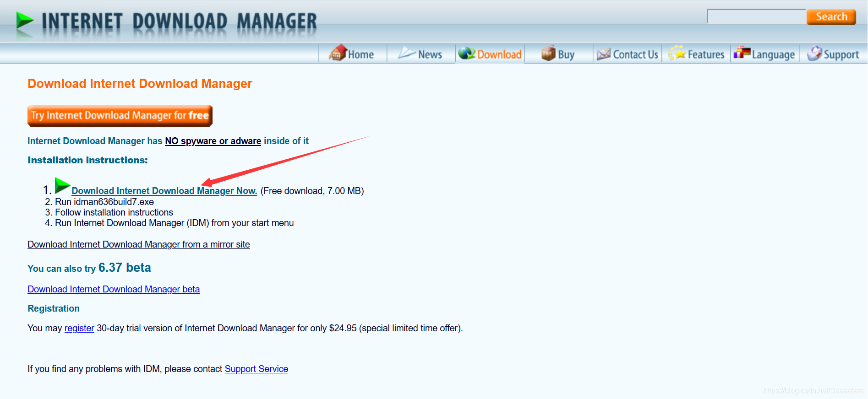Click the Home house icon

coord(338,53)
